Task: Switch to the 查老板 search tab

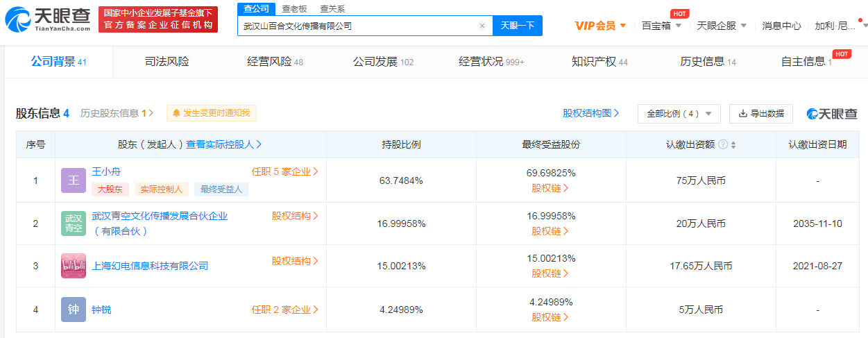Action: coord(294,9)
